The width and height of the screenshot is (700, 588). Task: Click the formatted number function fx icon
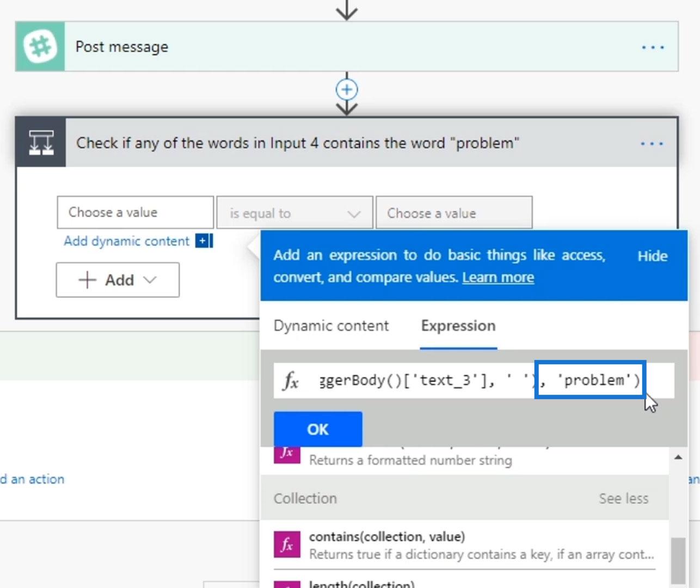[287, 455]
